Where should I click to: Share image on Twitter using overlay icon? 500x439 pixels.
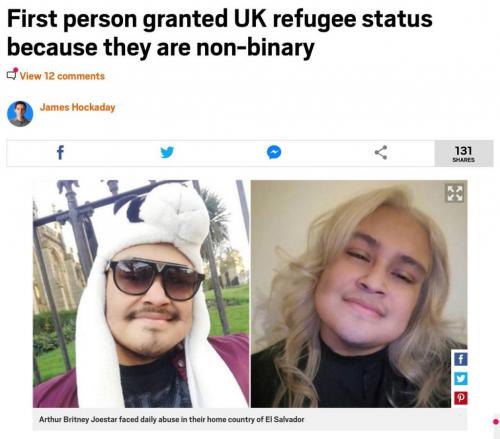pyautogui.click(x=461, y=378)
